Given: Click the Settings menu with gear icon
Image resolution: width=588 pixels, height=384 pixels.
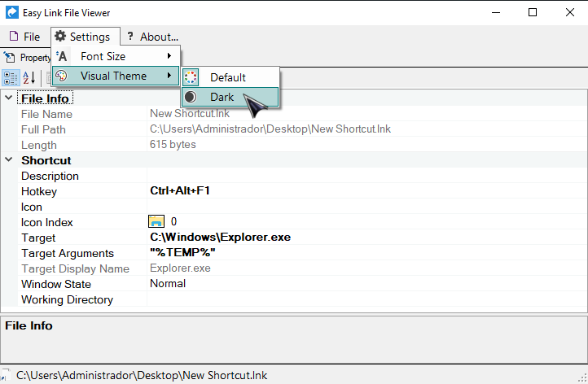Looking at the screenshot, I should pos(86,37).
